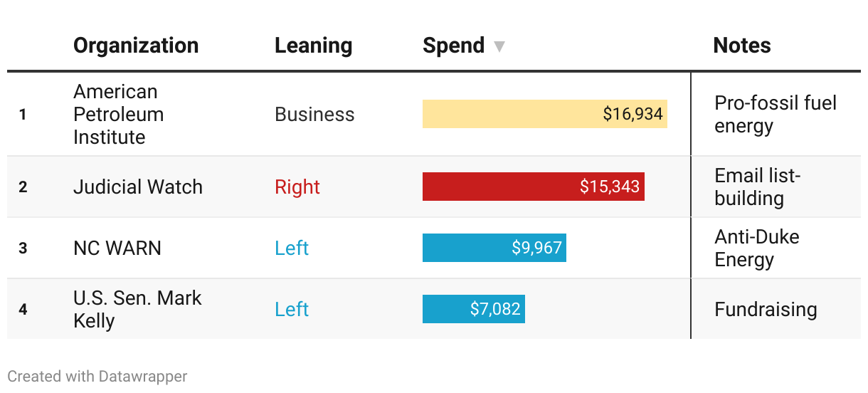The width and height of the screenshot is (868, 393).
Task: Click American Petroleum Institute organization name
Action: coord(119,114)
